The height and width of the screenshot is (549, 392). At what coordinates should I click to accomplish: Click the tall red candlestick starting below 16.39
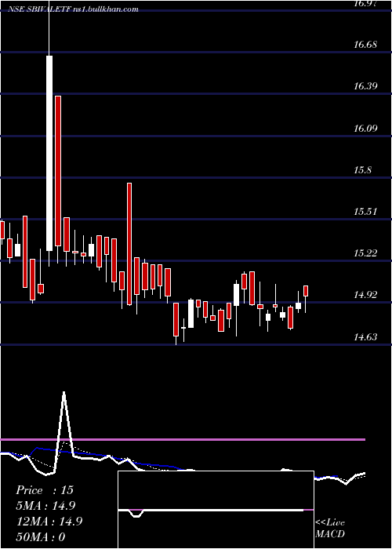coord(58,171)
